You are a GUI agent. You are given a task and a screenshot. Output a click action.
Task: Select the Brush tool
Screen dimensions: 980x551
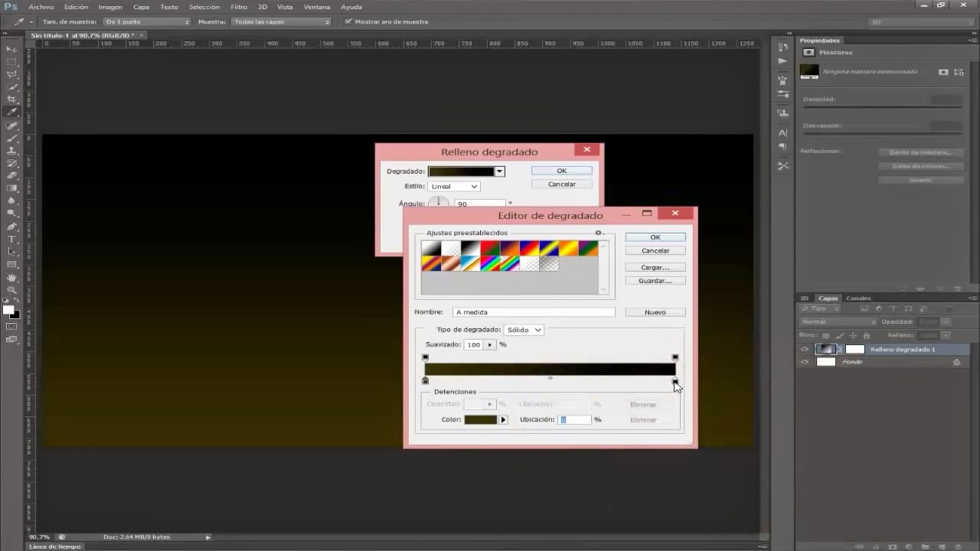pyautogui.click(x=11, y=139)
